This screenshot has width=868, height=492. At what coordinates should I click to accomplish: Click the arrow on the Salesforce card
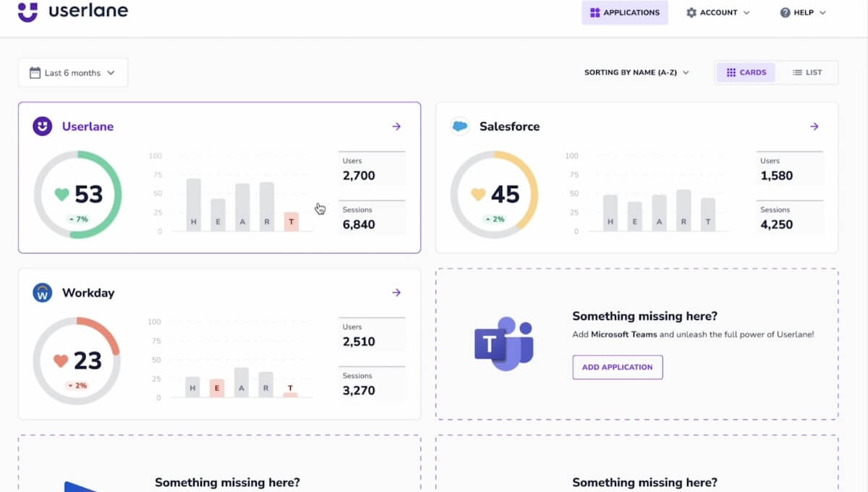pyautogui.click(x=814, y=127)
